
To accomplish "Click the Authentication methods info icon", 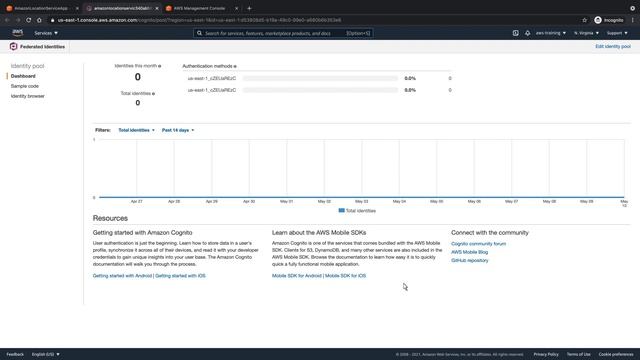I will click(x=235, y=66).
